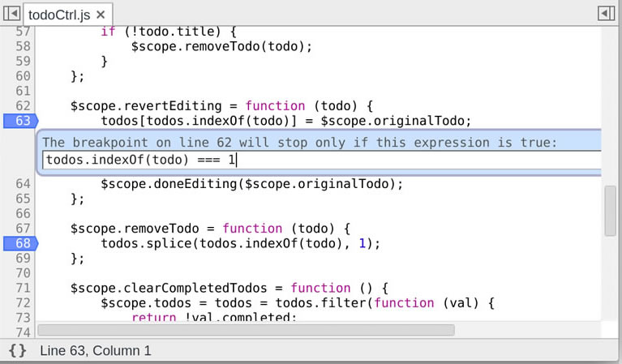Click the Line 63, Column 1 status text
The image size is (622, 364).
[x=95, y=350]
